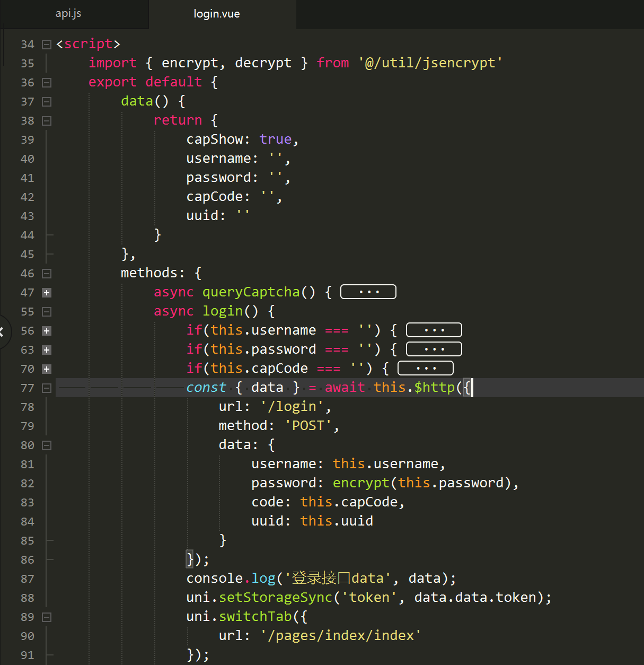Fold the $http call on line 77
Screen dimensions: 644x665
click(47, 388)
